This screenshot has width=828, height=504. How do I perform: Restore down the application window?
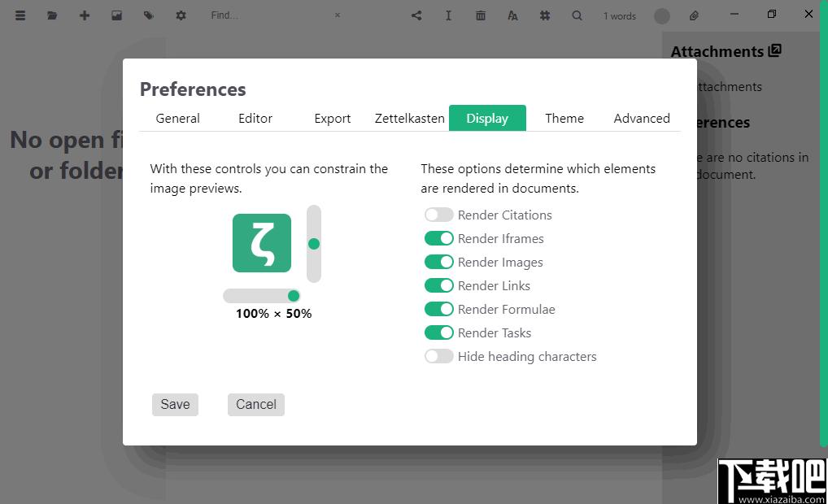click(772, 15)
